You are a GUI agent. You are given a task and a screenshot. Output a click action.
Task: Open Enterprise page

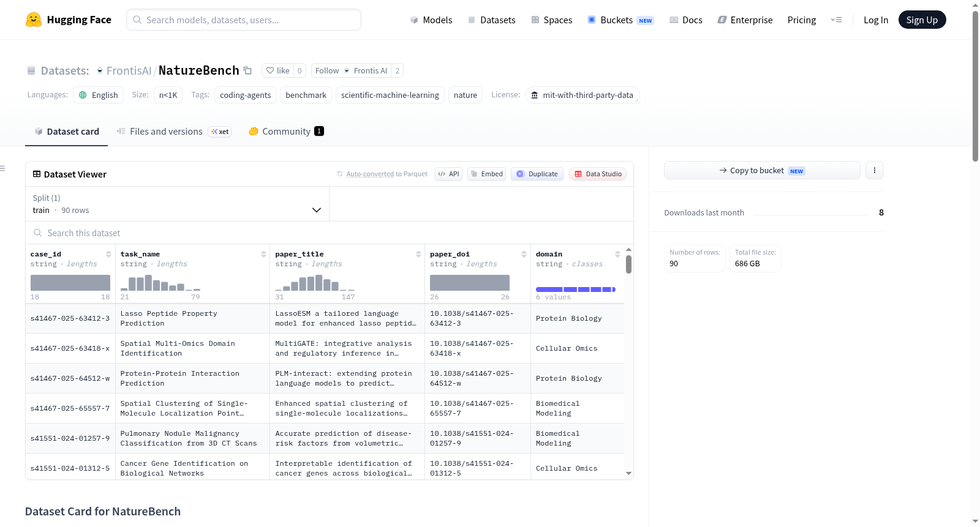point(745,20)
